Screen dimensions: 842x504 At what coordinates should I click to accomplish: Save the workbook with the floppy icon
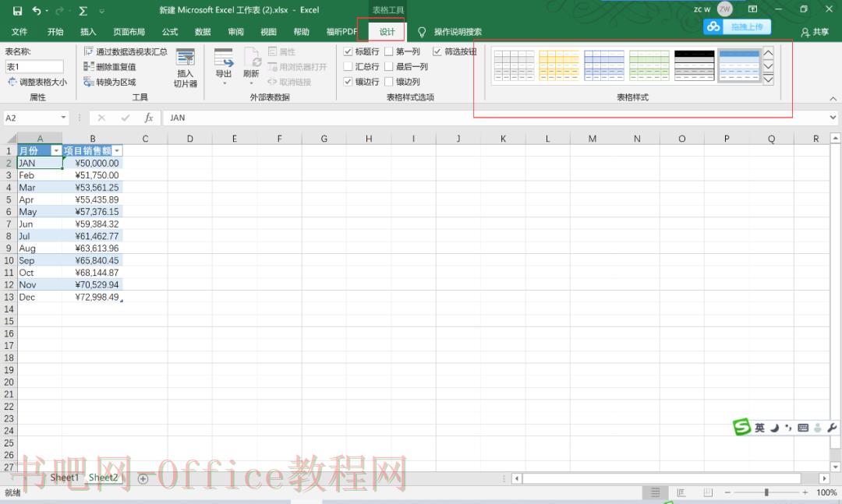(x=17, y=10)
